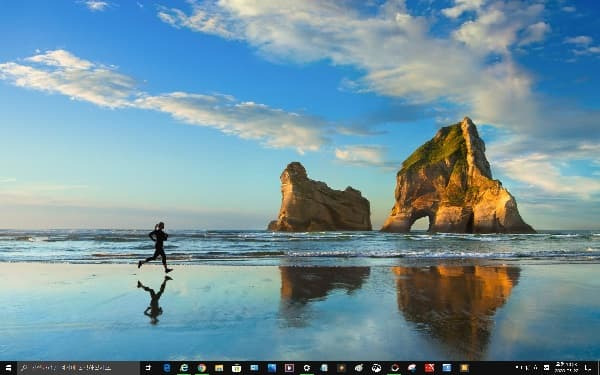Open the Action Center notification icon
600x375 pixels.
pyautogui.click(x=588, y=368)
